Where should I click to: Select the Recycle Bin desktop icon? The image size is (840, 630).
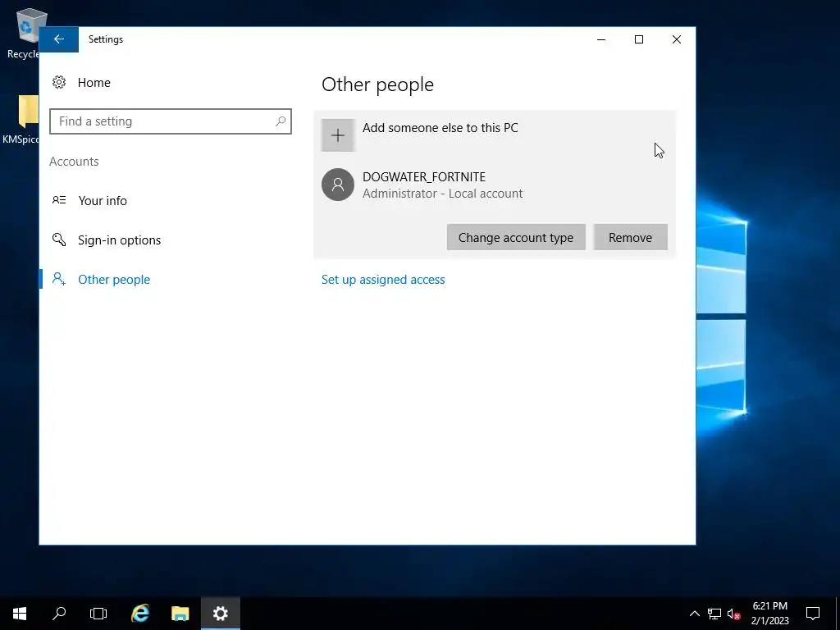tap(22, 33)
